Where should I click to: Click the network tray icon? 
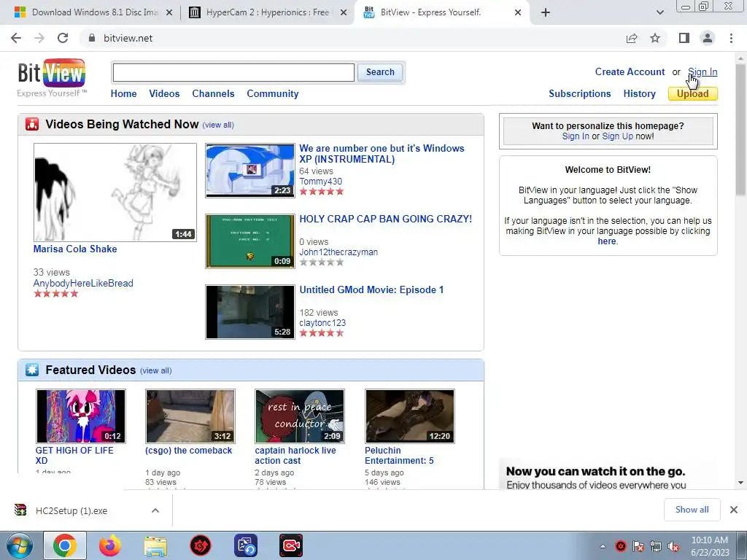tap(656, 547)
